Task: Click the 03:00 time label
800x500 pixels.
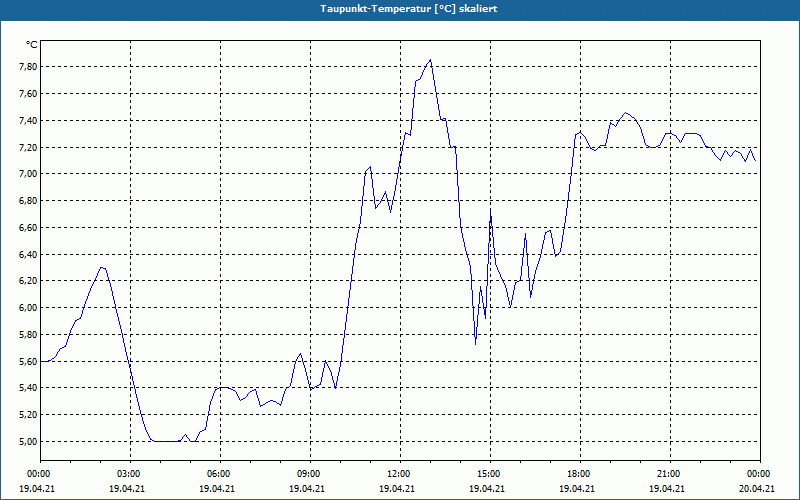Action: click(x=130, y=474)
